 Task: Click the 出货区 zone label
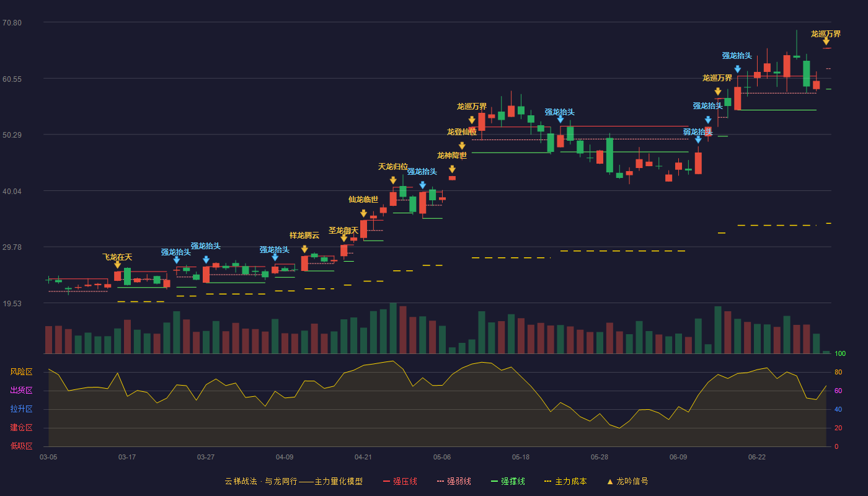pyautogui.click(x=22, y=391)
